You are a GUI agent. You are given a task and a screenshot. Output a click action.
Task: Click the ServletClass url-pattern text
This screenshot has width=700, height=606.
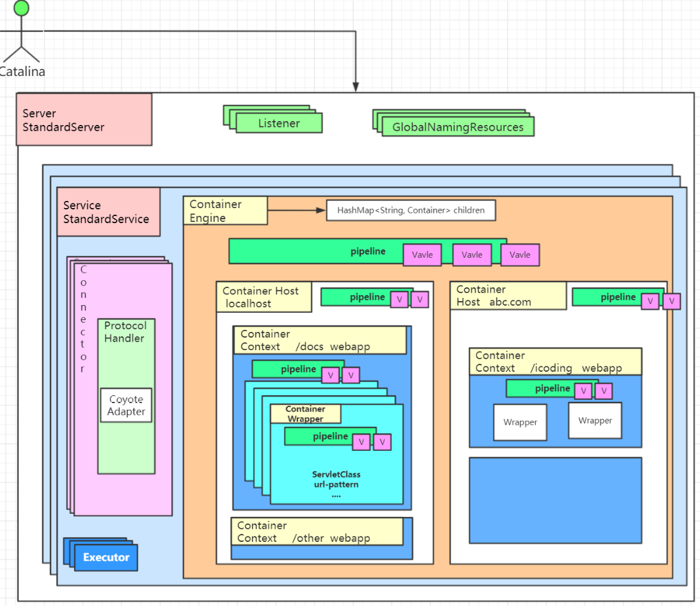click(x=336, y=479)
